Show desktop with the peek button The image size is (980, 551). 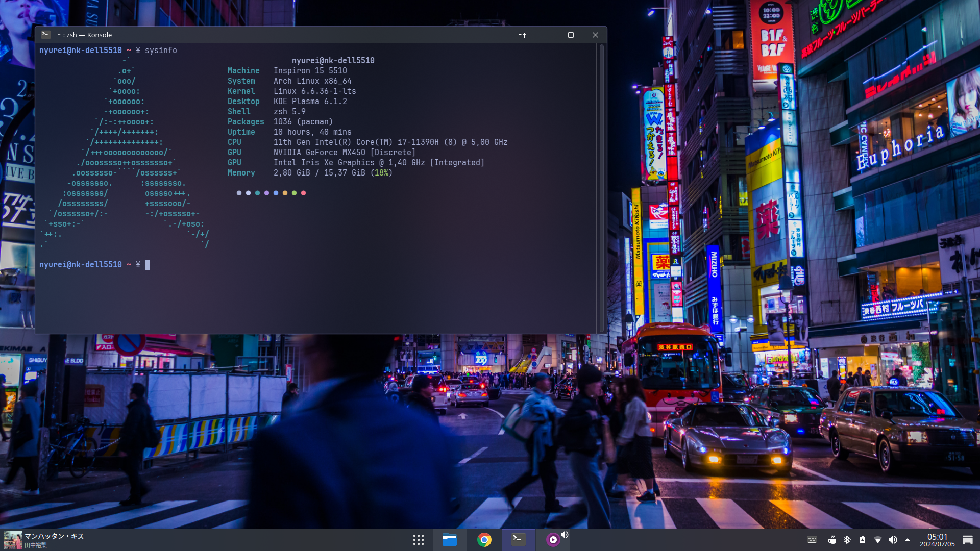[968, 540]
